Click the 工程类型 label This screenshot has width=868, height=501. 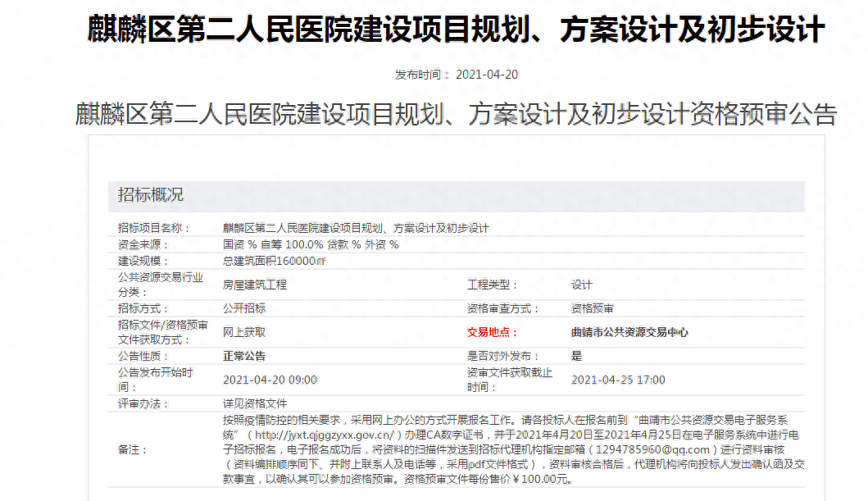point(492,285)
